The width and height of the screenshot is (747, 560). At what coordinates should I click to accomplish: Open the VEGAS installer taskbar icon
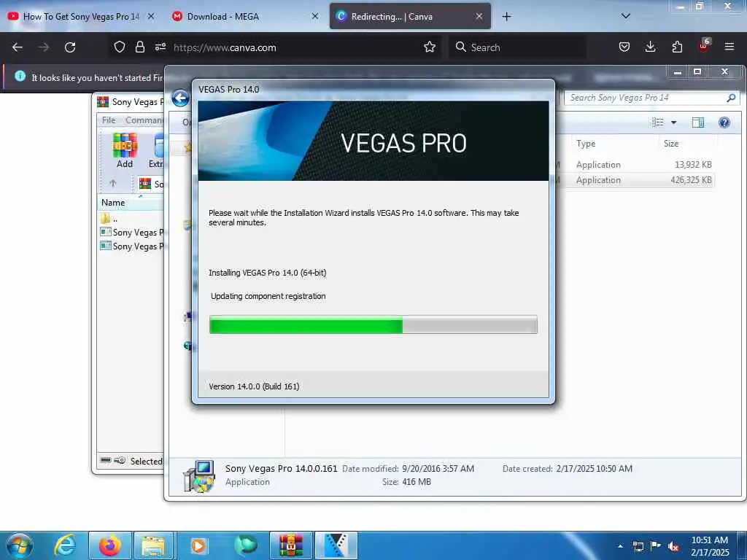pos(336,545)
